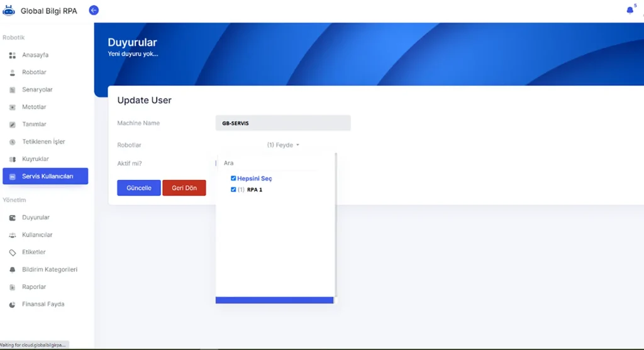Image resolution: width=644 pixels, height=350 pixels.
Task: Click the notification bell icon
Action: pos(630,10)
